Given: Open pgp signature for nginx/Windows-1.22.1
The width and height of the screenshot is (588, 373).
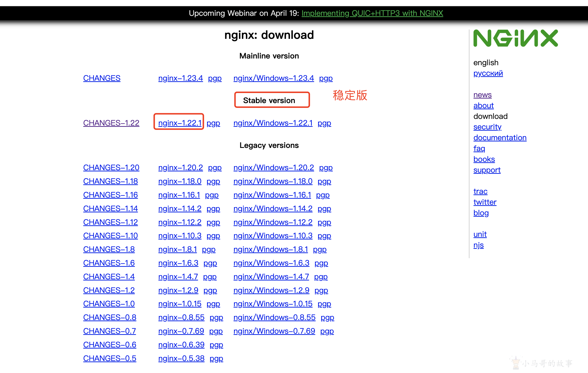Looking at the screenshot, I should pos(324,123).
